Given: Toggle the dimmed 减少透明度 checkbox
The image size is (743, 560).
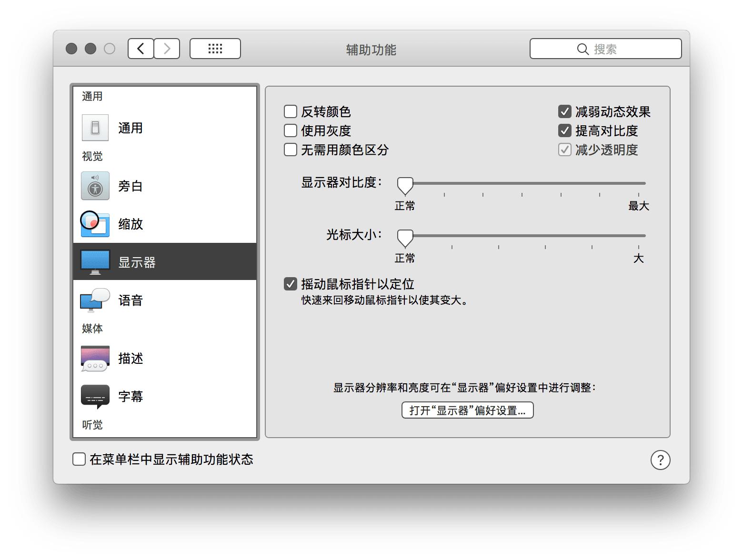Looking at the screenshot, I should 565,150.
